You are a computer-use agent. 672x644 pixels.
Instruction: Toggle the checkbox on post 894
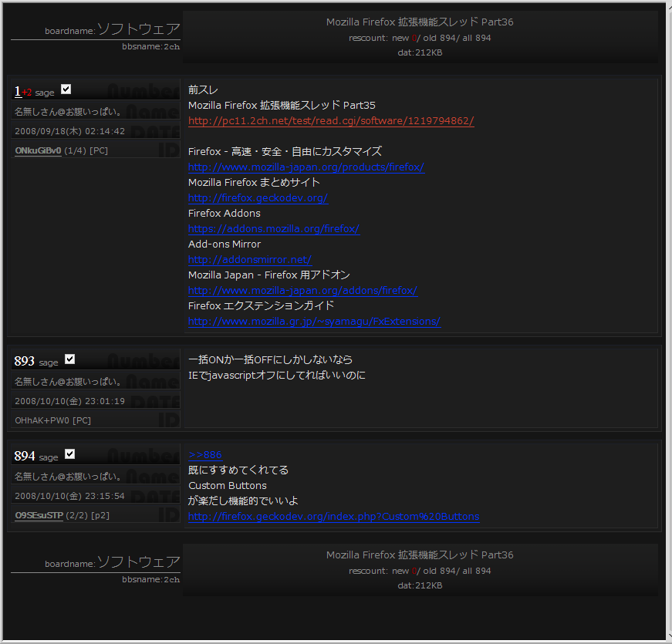(x=70, y=454)
